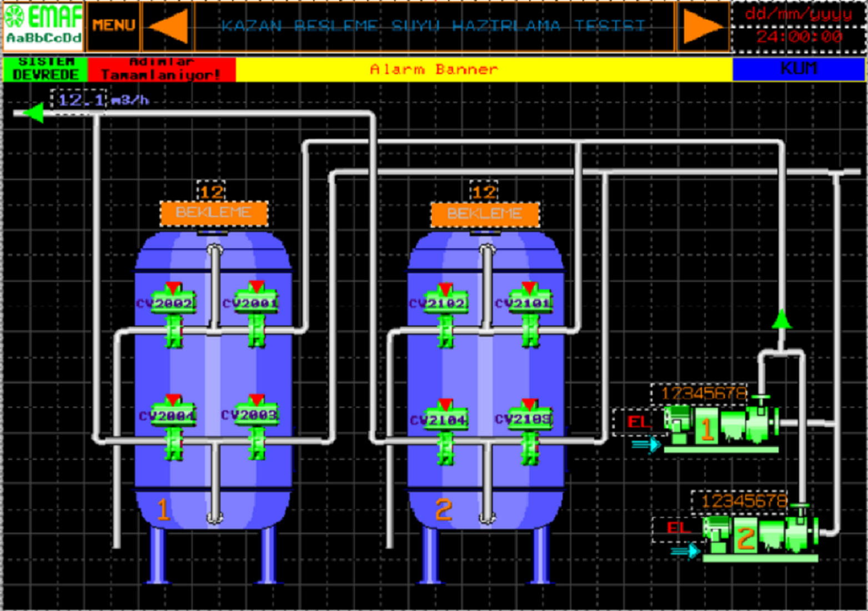Select the pump 2 motor icon

(760, 536)
